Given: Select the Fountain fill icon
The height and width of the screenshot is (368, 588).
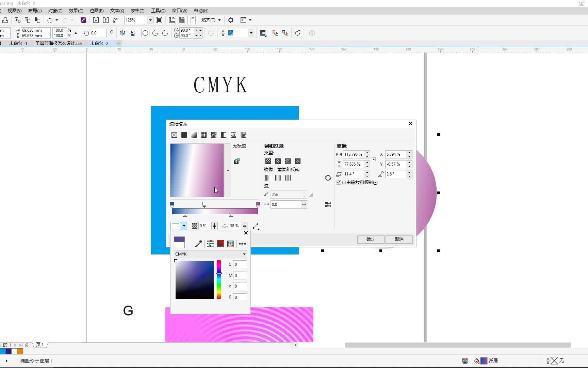Looking at the screenshot, I should (194, 135).
